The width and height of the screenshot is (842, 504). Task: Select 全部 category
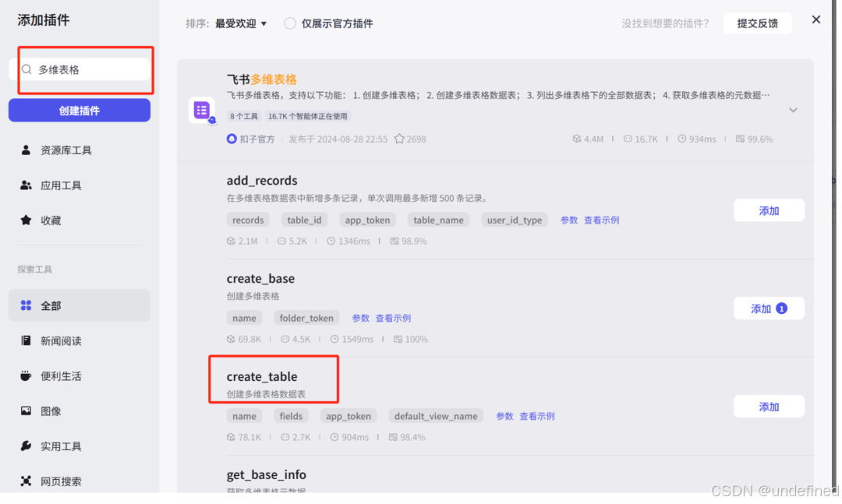80,305
